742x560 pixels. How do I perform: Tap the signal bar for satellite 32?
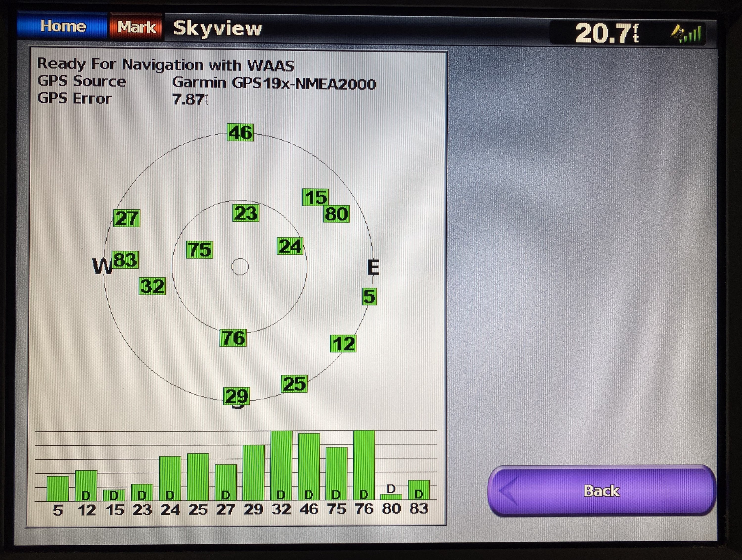(x=281, y=466)
